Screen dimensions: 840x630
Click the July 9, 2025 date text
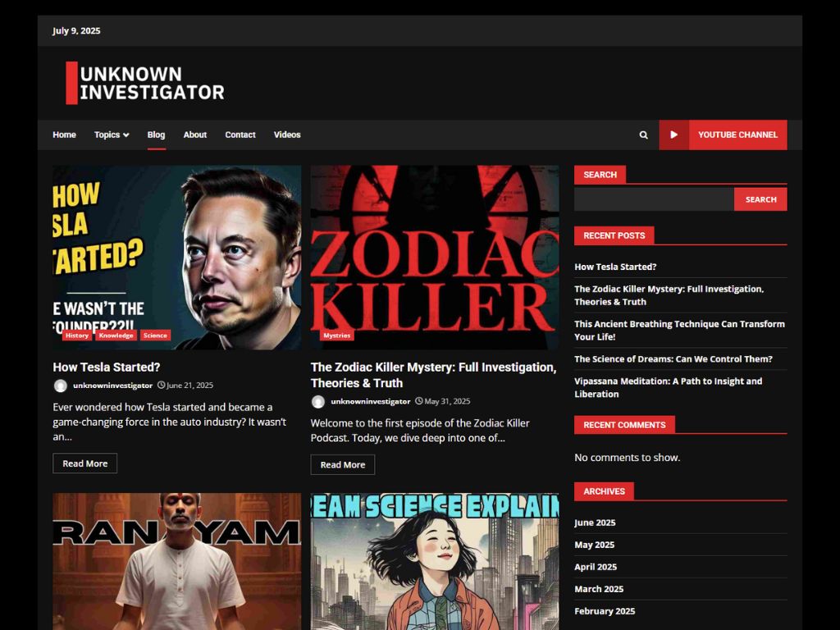point(76,31)
